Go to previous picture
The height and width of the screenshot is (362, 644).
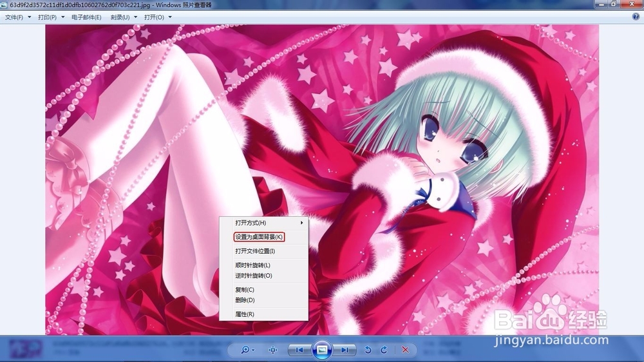tap(299, 350)
